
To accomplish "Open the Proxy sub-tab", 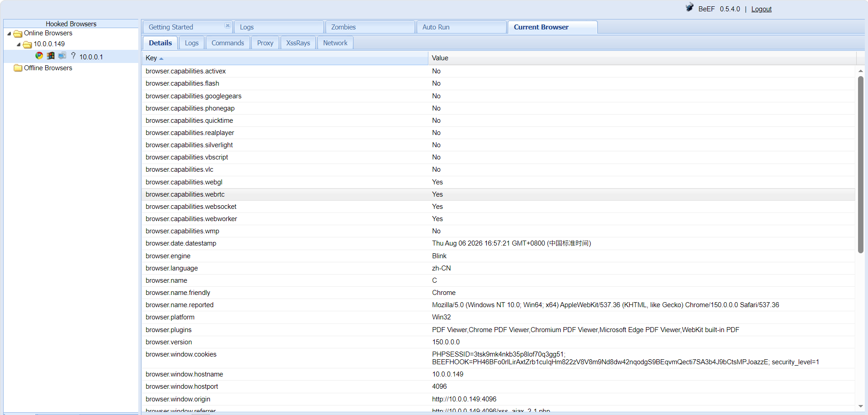I will (x=265, y=43).
